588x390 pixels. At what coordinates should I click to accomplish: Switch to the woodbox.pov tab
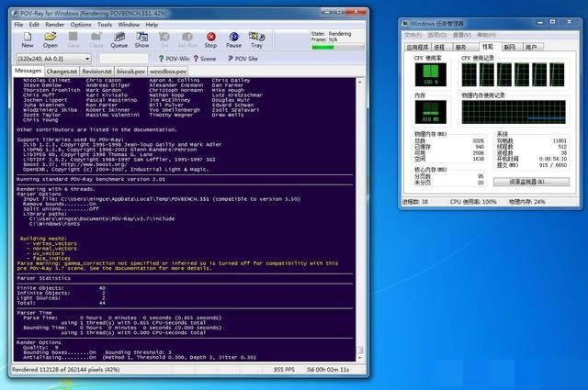pyautogui.click(x=168, y=72)
